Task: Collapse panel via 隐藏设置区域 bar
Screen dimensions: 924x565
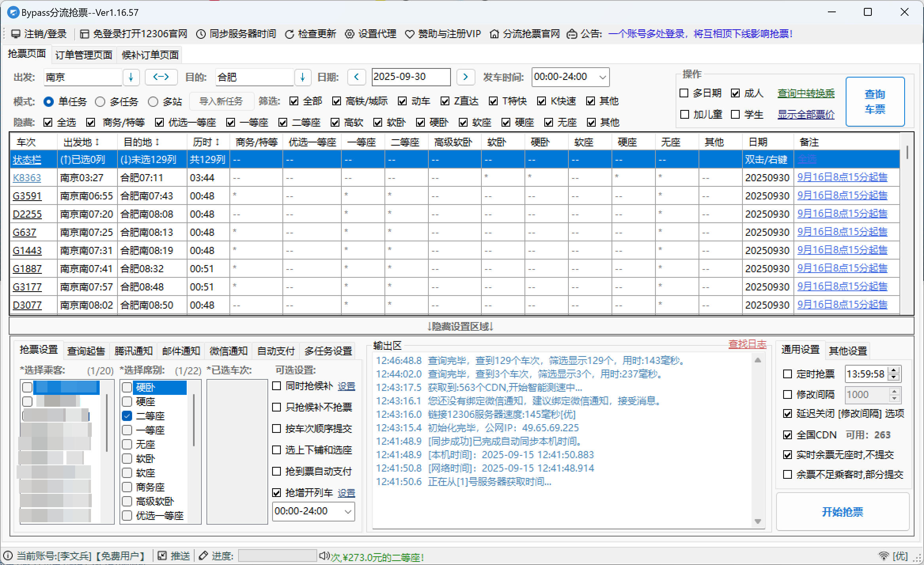Action: [x=461, y=326]
